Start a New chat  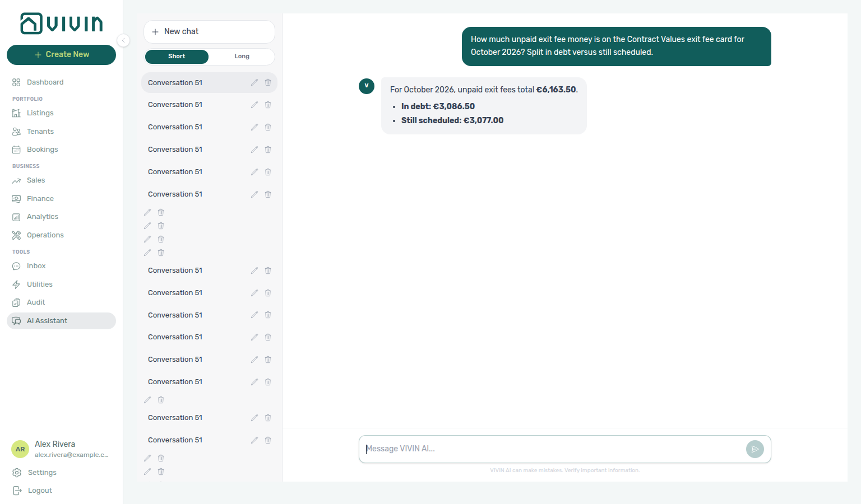209,32
